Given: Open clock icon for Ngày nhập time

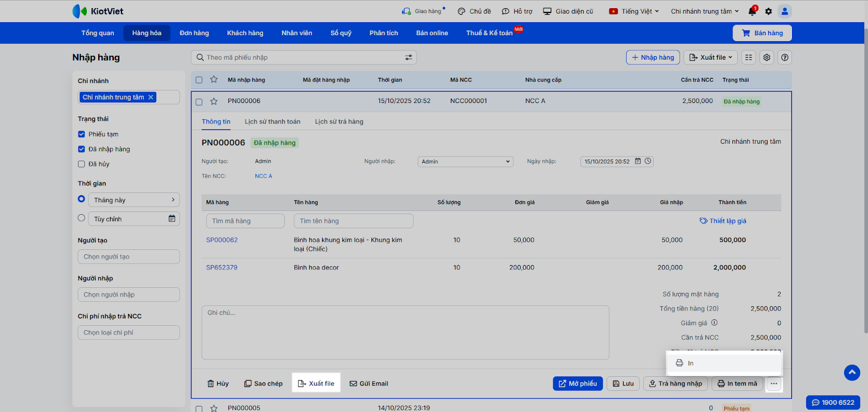Looking at the screenshot, I should pos(648,161).
